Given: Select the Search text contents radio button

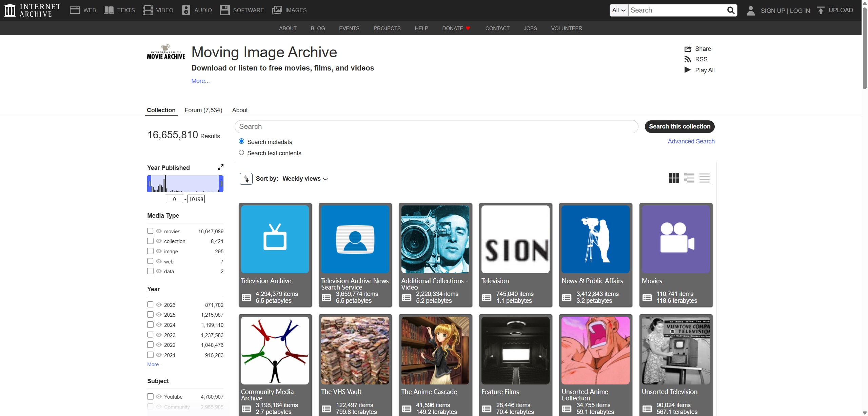Looking at the screenshot, I should tap(241, 153).
